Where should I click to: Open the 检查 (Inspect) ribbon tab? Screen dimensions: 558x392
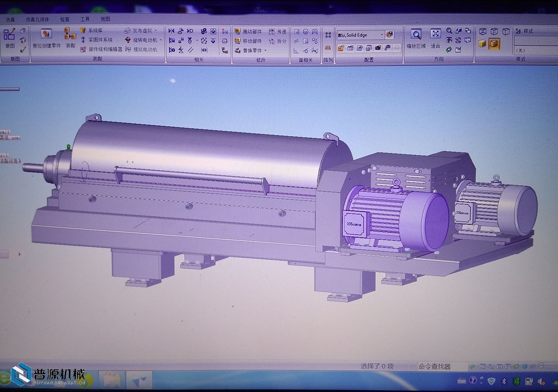click(x=65, y=19)
